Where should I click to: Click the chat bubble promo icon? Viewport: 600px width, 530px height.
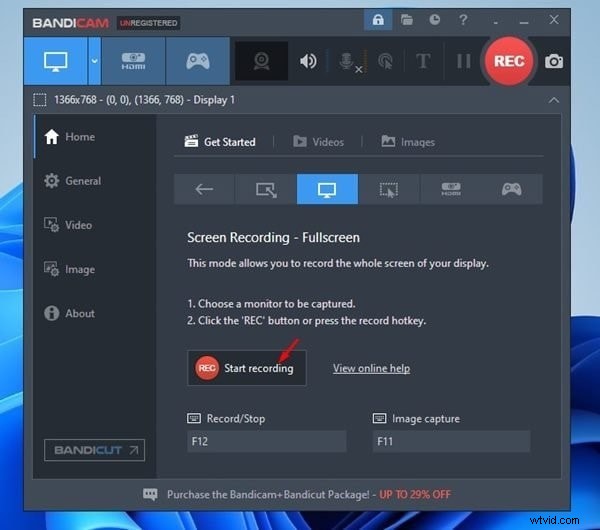pos(150,494)
